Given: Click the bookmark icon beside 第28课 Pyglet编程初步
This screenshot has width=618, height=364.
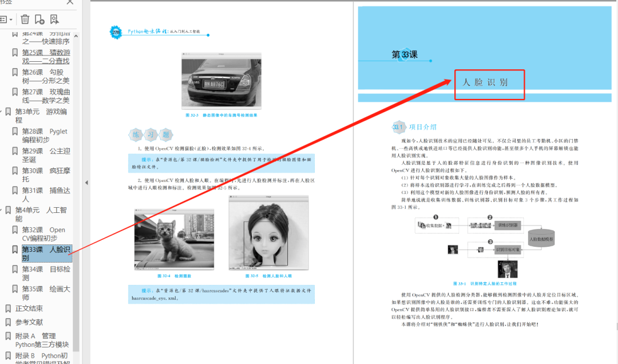Looking at the screenshot, I should [15, 131].
